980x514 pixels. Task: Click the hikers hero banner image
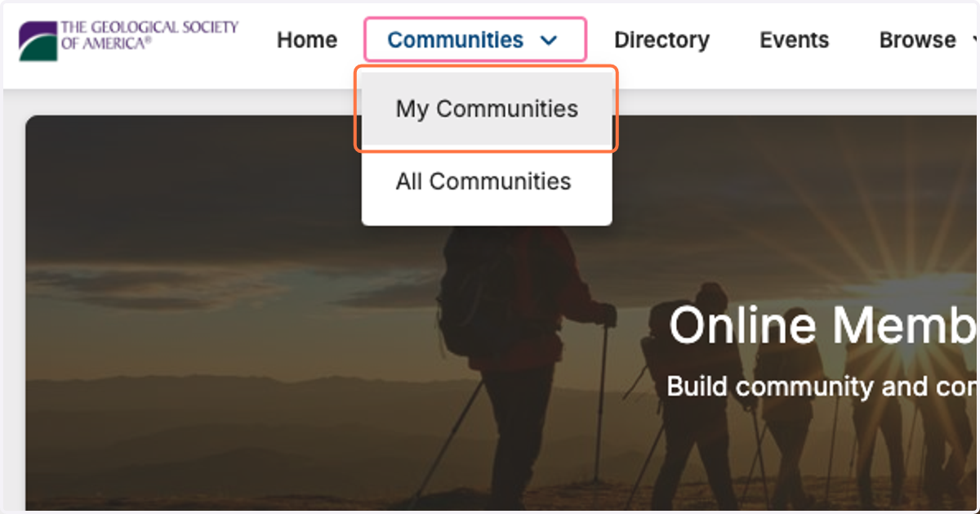[x=502, y=313]
